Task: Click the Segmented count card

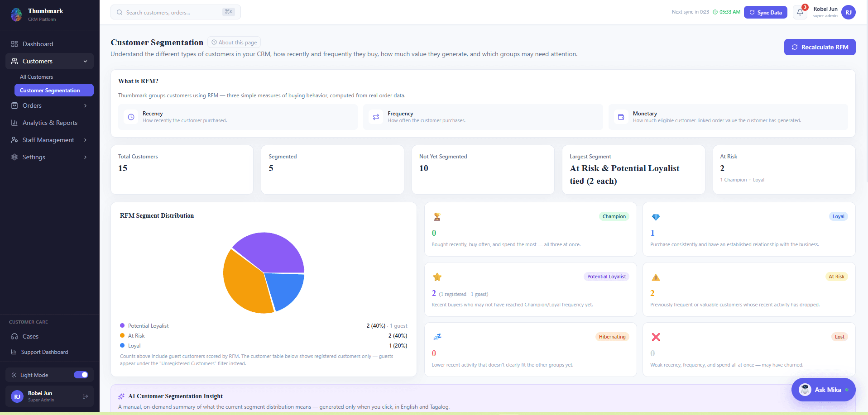Action: 332,170
